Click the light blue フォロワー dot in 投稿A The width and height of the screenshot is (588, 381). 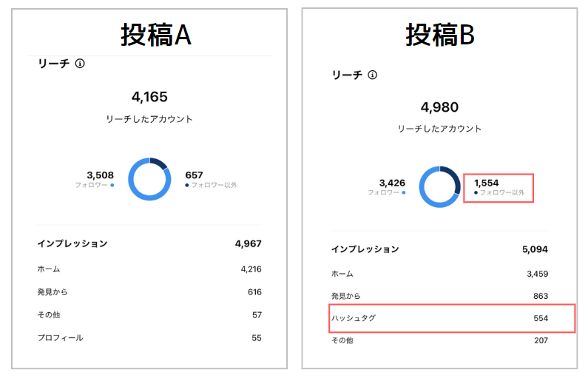[112, 185]
